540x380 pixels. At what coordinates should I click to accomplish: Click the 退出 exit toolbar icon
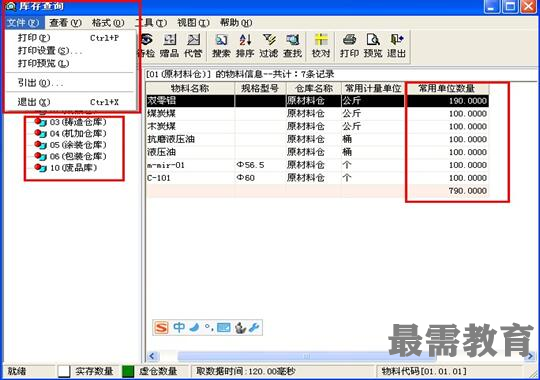[396, 46]
